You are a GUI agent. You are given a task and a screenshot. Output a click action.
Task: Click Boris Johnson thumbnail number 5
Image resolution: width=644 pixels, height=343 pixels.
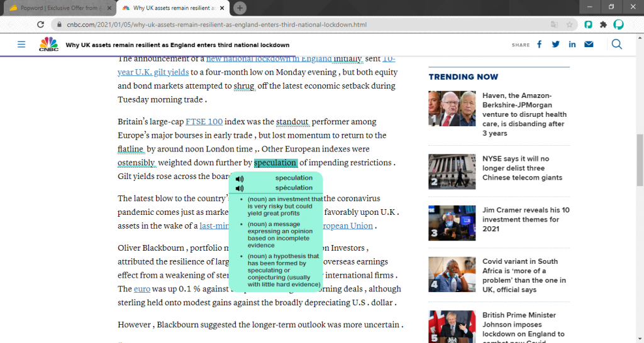452,327
